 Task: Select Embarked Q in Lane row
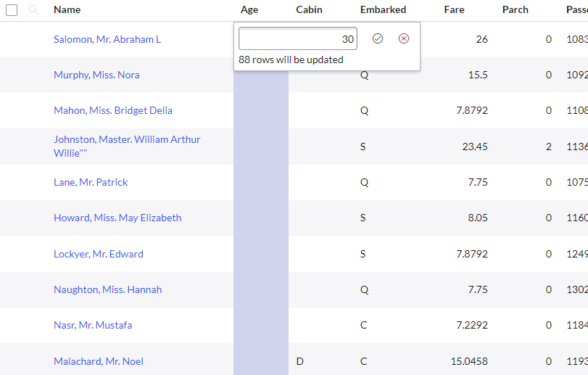click(364, 182)
